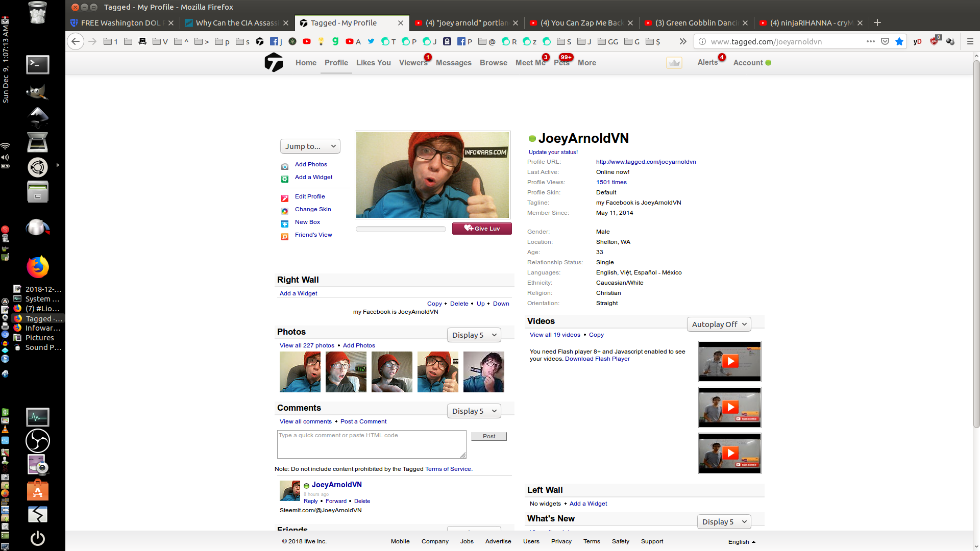Toggle the bookmark star for this page
Image resolution: width=980 pixels, height=551 pixels.
(899, 41)
